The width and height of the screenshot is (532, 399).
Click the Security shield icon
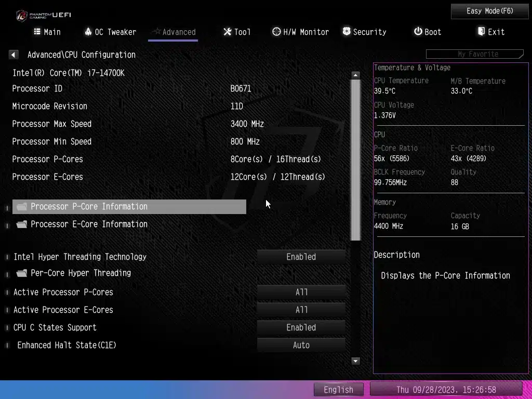click(347, 32)
